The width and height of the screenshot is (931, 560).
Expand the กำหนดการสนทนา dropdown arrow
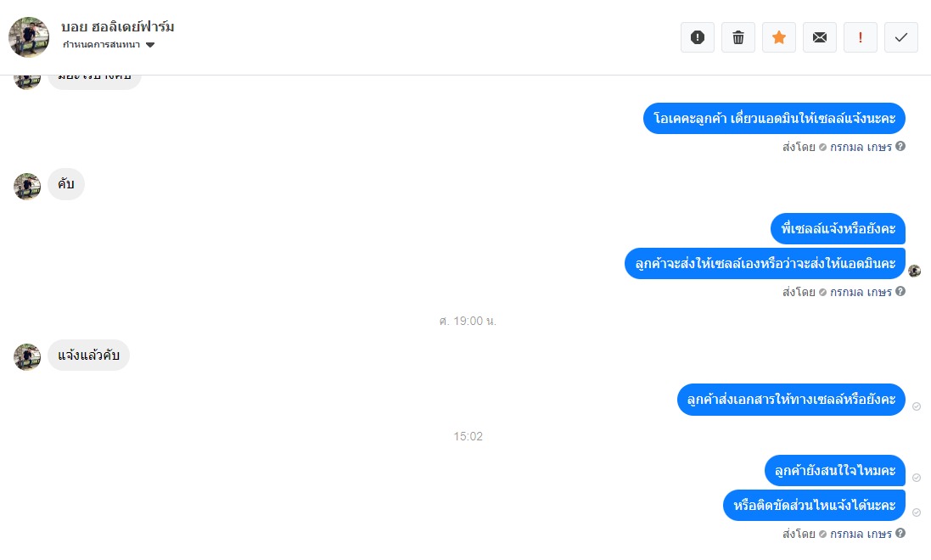(150, 45)
